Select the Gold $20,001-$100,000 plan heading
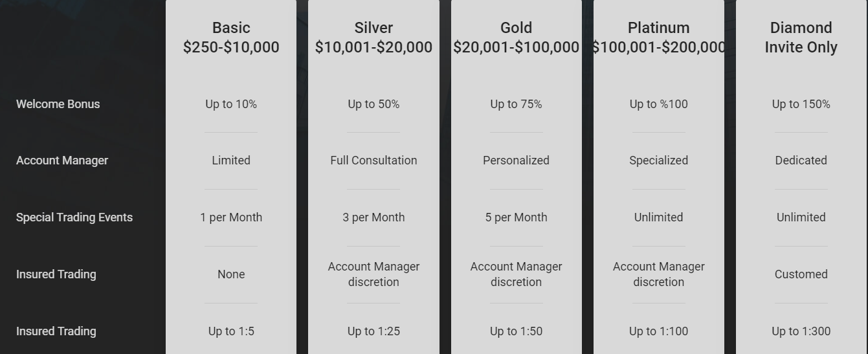 point(516,38)
